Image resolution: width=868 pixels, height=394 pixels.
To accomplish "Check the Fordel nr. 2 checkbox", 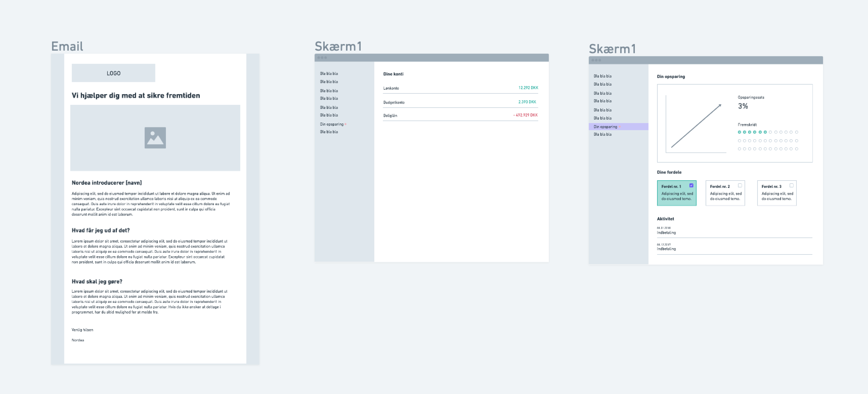I will click(x=740, y=185).
